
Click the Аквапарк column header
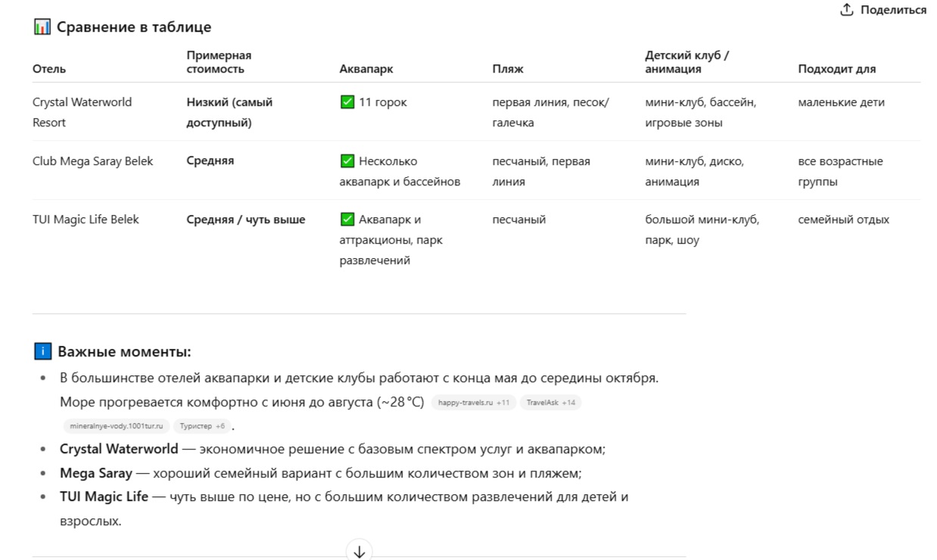(x=366, y=69)
